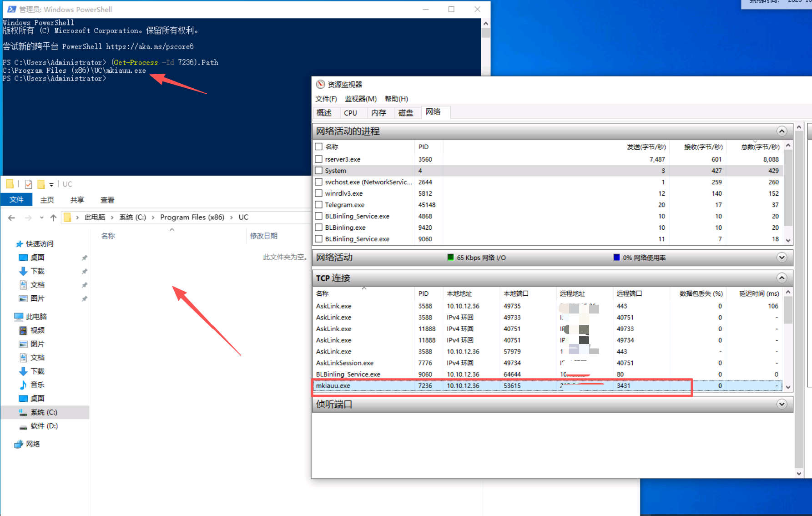
Task: Expand the listening ports section
Action: tap(782, 404)
